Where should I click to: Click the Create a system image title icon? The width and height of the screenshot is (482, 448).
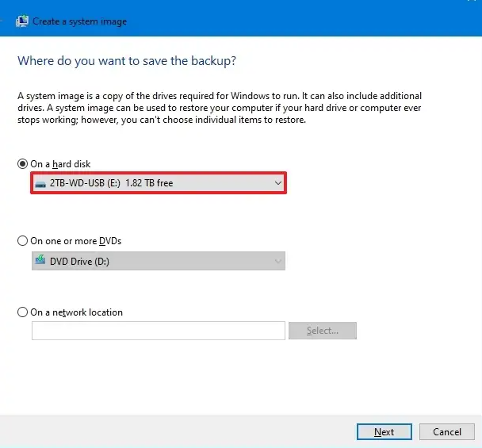click(22, 21)
